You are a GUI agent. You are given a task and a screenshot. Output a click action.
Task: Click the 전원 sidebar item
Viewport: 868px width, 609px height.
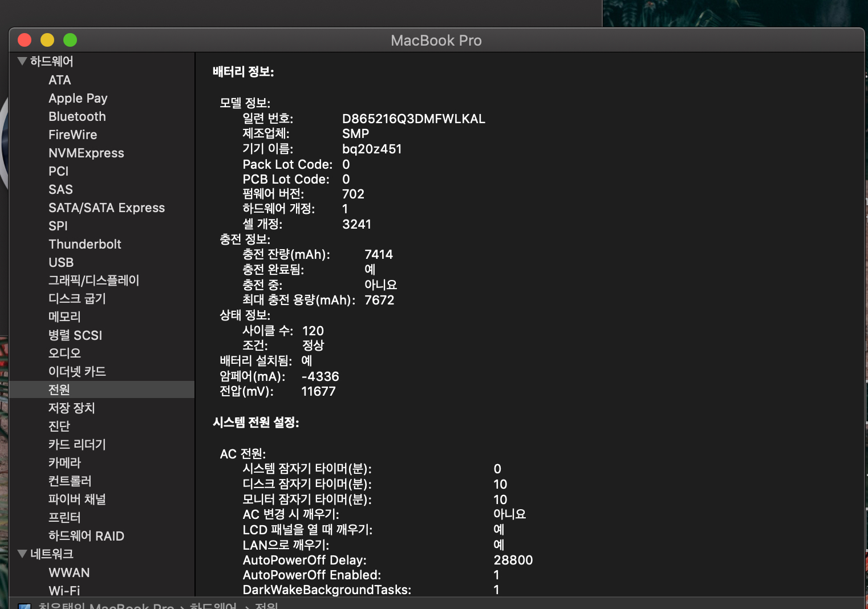tap(59, 389)
